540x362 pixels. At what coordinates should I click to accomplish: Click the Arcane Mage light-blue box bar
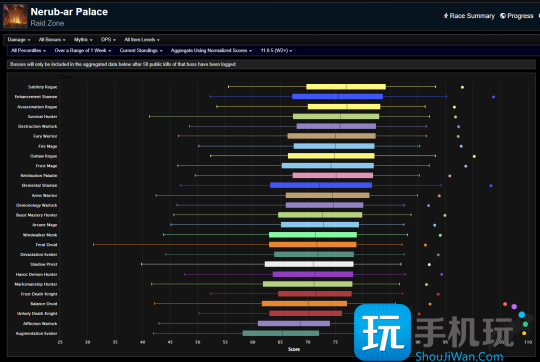tap(320, 225)
